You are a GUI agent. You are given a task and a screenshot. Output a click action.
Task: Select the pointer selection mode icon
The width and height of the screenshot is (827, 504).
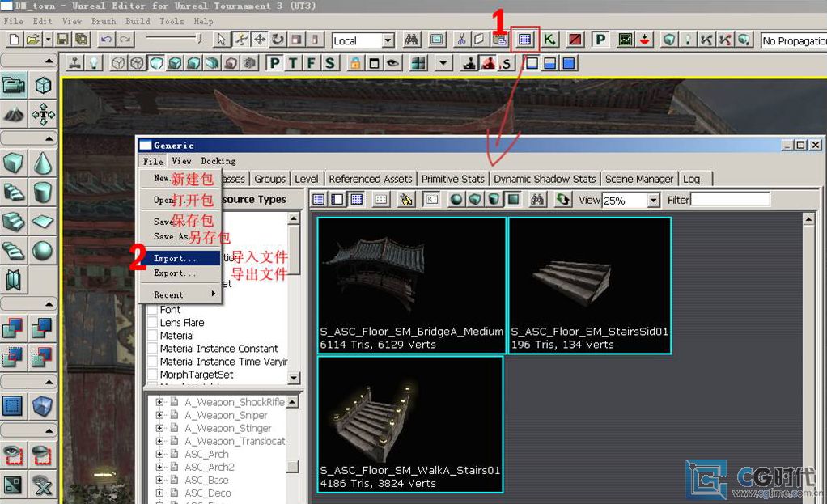[x=222, y=40]
